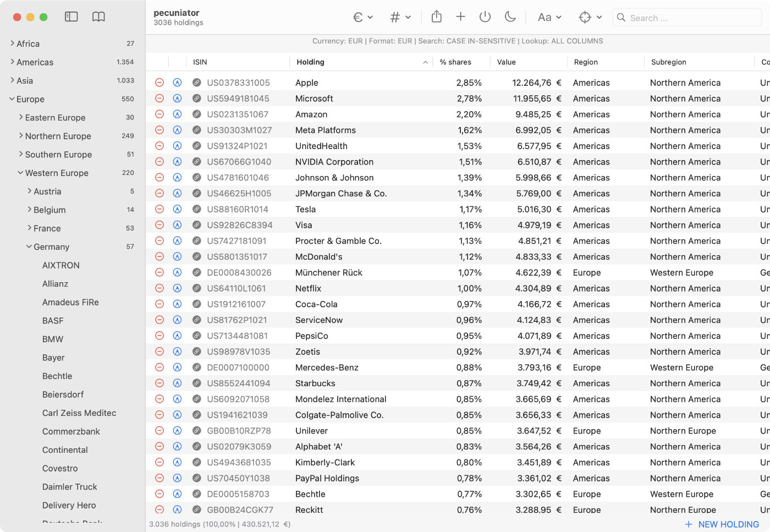The image size is (770, 532).
Task: Toggle the Holding column sort order
Action: point(425,62)
